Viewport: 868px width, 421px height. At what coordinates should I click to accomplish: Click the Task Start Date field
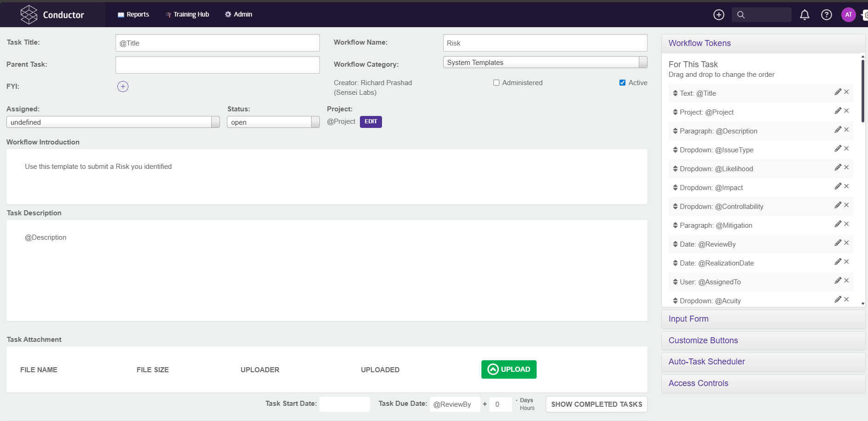(344, 404)
